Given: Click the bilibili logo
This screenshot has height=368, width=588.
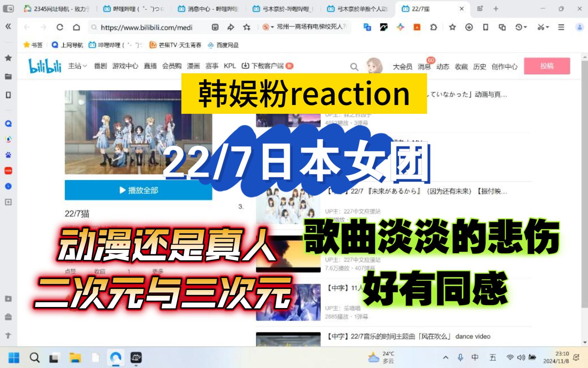Looking at the screenshot, I should 45,66.
